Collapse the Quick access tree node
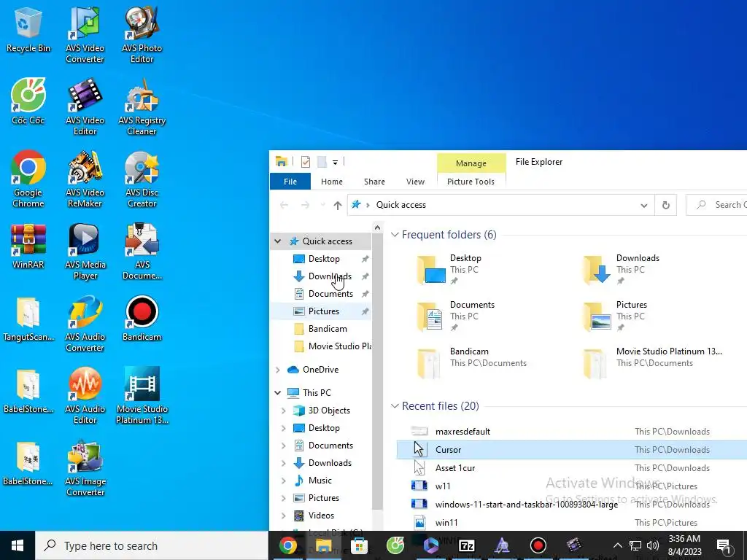Screen dimensions: 747x560 click(278, 241)
